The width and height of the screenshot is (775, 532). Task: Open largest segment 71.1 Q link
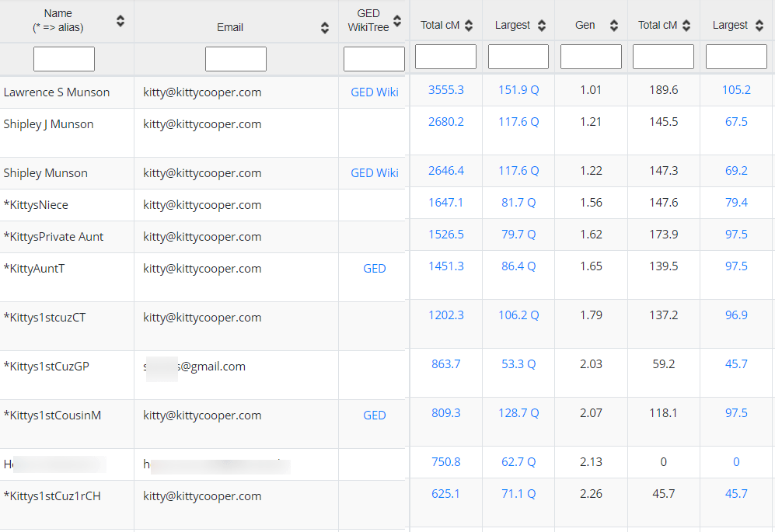click(x=518, y=493)
